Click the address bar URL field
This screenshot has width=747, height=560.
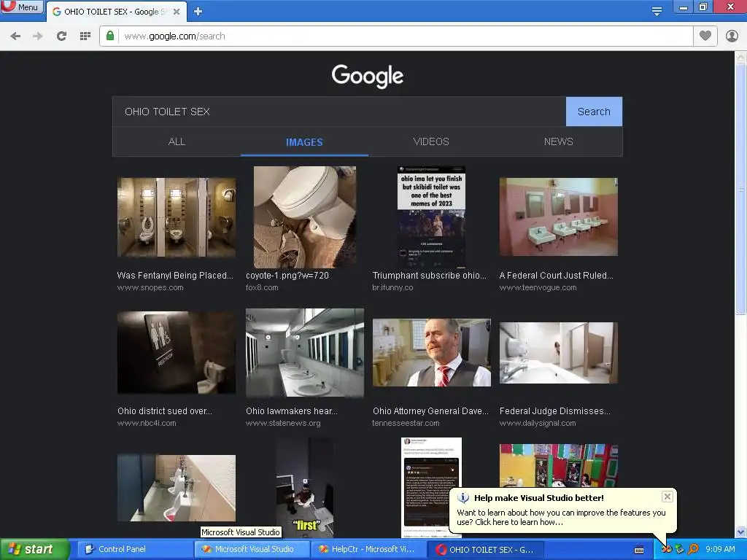[405, 36]
